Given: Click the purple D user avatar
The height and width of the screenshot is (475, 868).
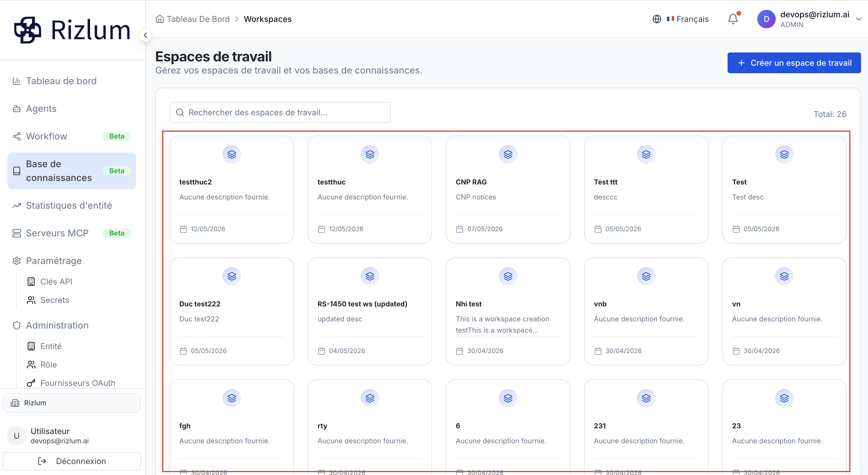Looking at the screenshot, I should point(766,19).
